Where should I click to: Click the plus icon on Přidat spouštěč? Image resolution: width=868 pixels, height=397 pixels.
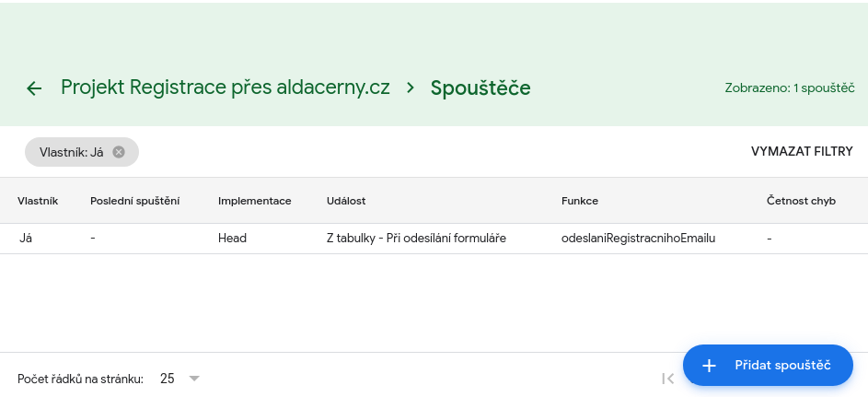[x=709, y=366]
